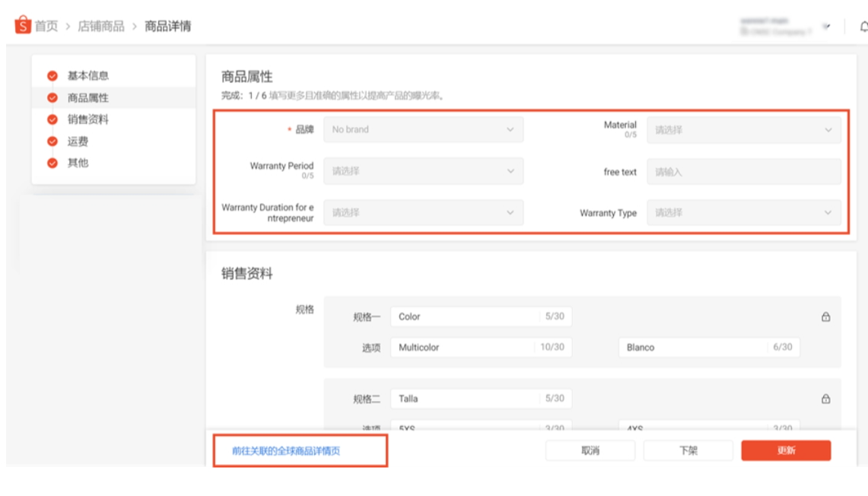Screen dimensions: 868x496
Task: Click checkmark icon next to 其他
Action: tap(52, 163)
